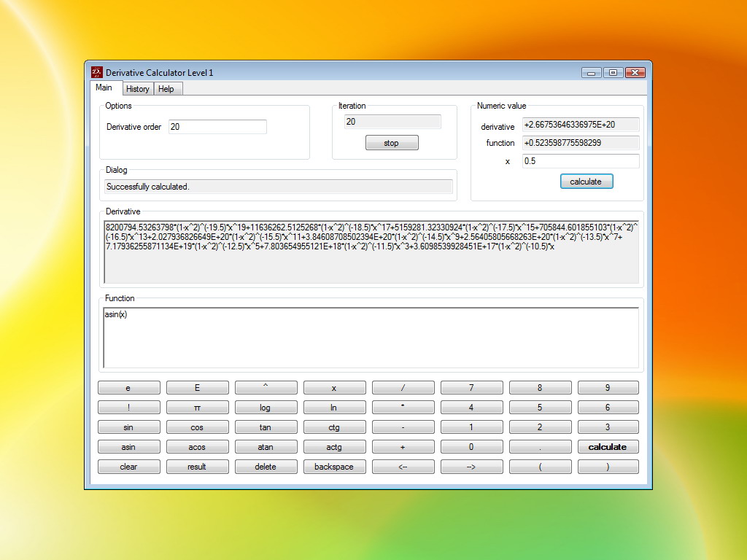This screenshot has width=747, height=560.
Task: Insert the ctg function
Action: point(334,427)
